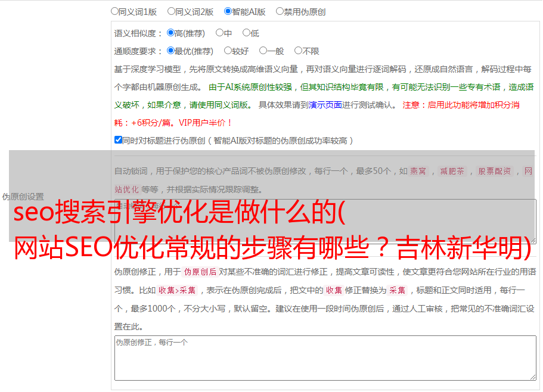The height and width of the screenshot is (392, 543).
Task: Set 通顺度要求 to 较好
Action: coord(228,51)
